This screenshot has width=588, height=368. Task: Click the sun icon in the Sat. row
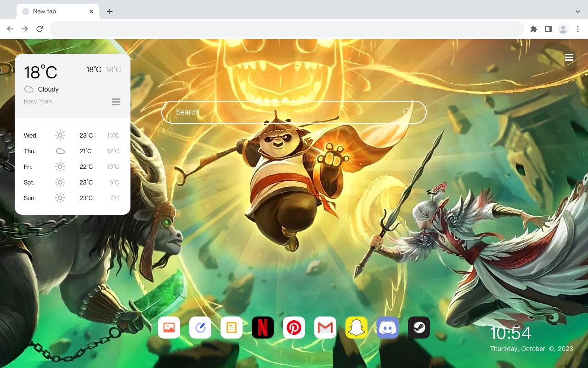coord(60,182)
